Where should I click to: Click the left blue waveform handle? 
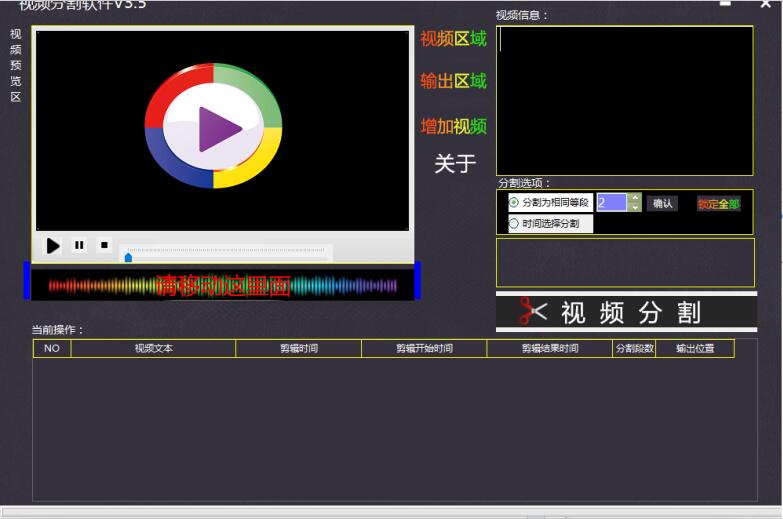click(27, 281)
